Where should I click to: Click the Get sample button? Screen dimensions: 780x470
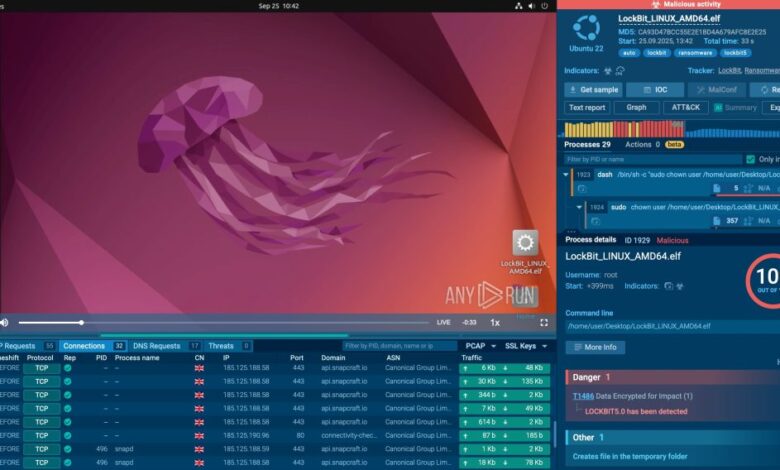(x=593, y=89)
